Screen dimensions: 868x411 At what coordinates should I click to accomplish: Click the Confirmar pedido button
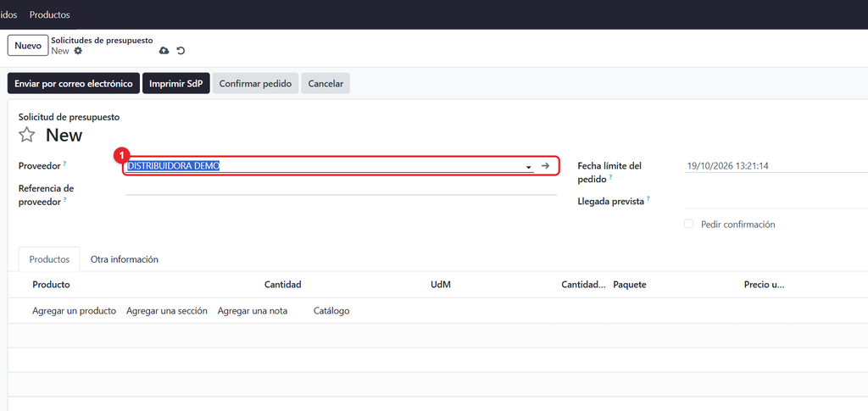pyautogui.click(x=256, y=84)
